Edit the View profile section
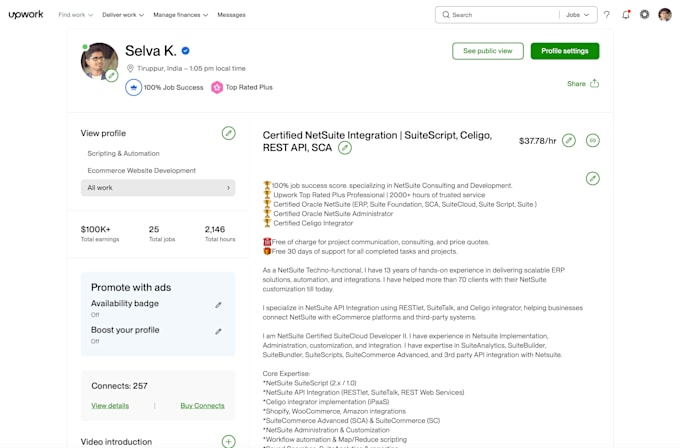The width and height of the screenshot is (680, 448). click(229, 133)
